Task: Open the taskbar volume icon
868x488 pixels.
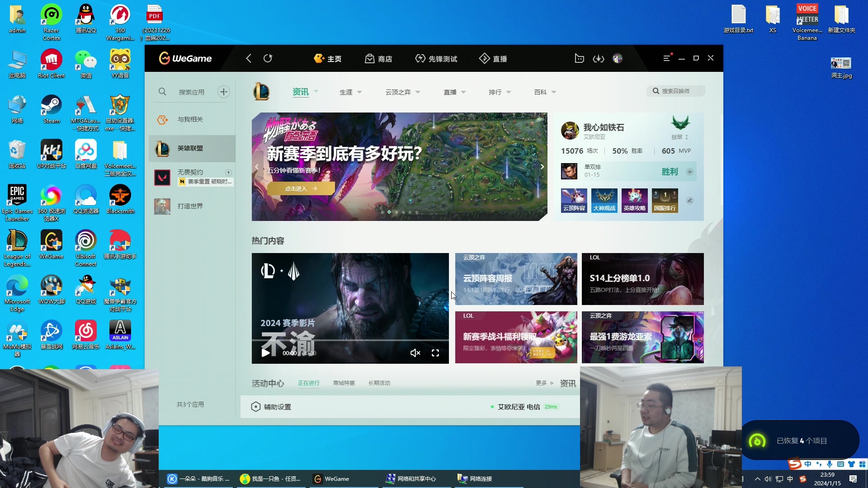Action: tap(768, 479)
